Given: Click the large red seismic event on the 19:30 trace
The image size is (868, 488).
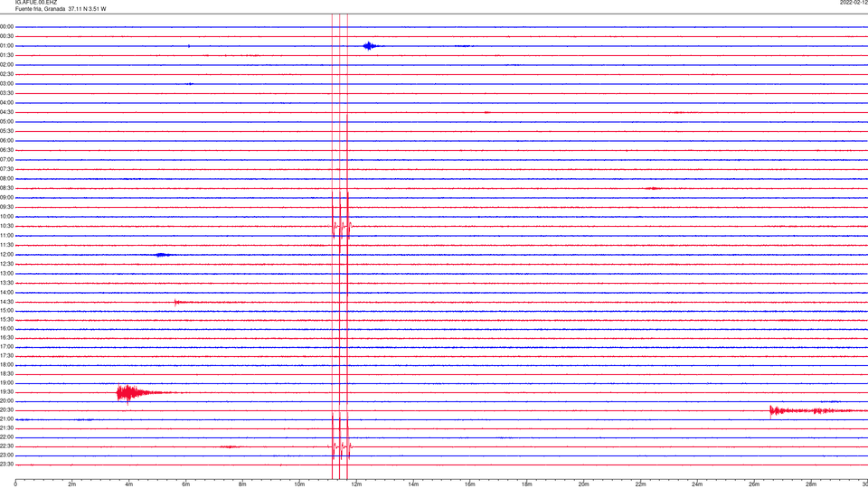Looking at the screenshot, I should [x=136, y=393].
